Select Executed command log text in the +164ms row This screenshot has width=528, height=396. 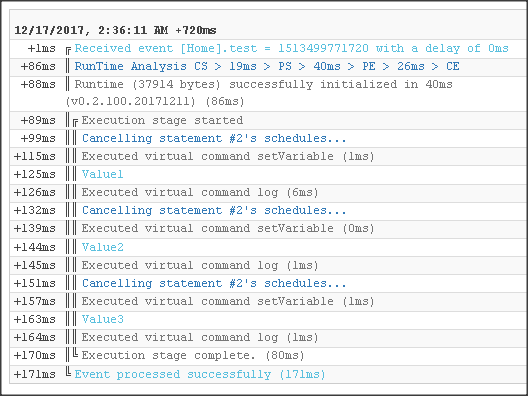click(200, 337)
